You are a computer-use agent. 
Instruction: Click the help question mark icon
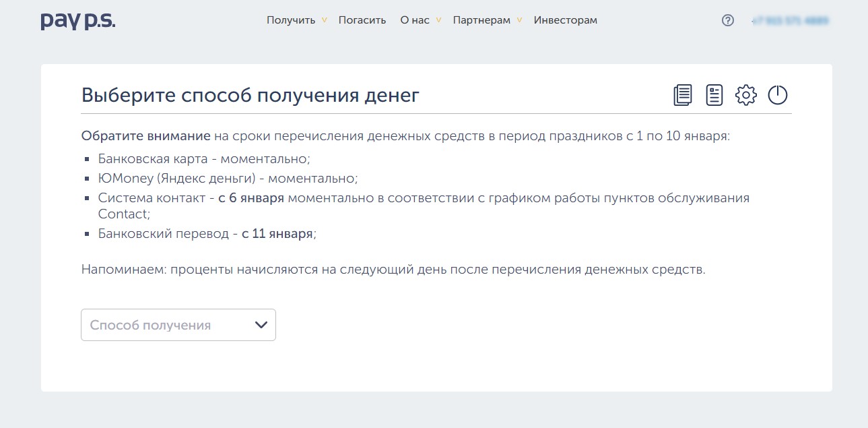coord(727,20)
